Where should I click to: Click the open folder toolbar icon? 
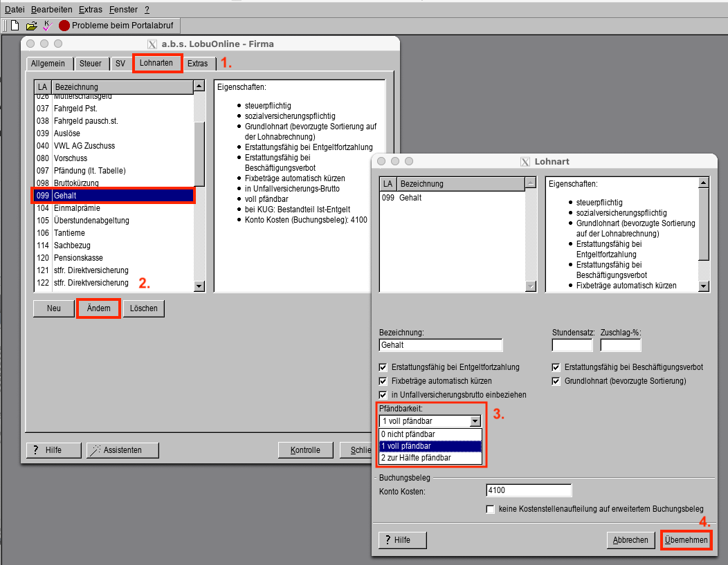[x=31, y=26]
